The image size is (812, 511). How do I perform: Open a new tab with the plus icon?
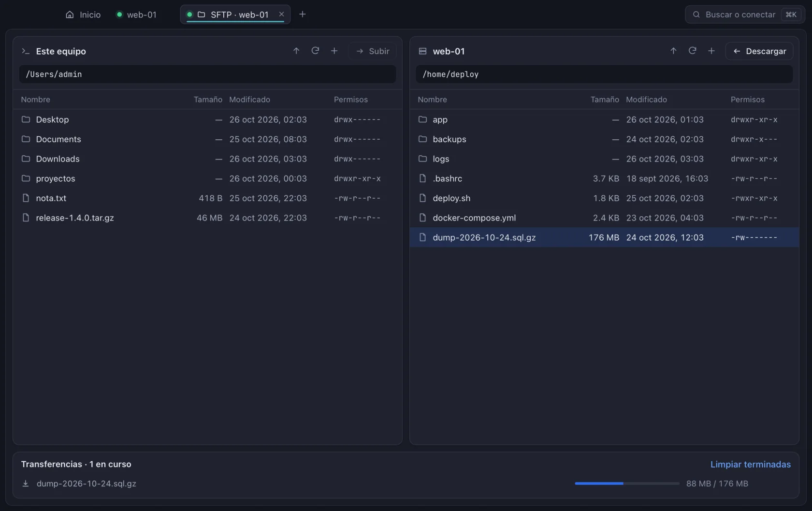click(303, 15)
